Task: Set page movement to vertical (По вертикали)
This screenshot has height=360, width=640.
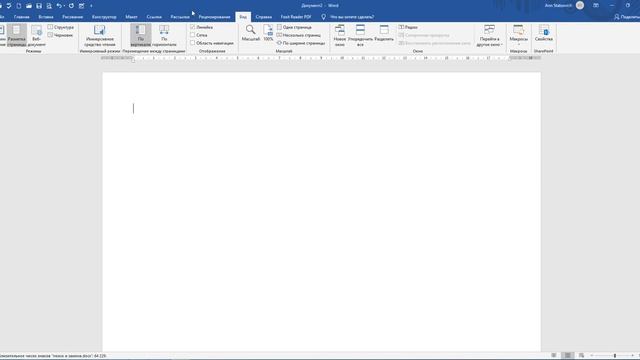Action: point(140,35)
